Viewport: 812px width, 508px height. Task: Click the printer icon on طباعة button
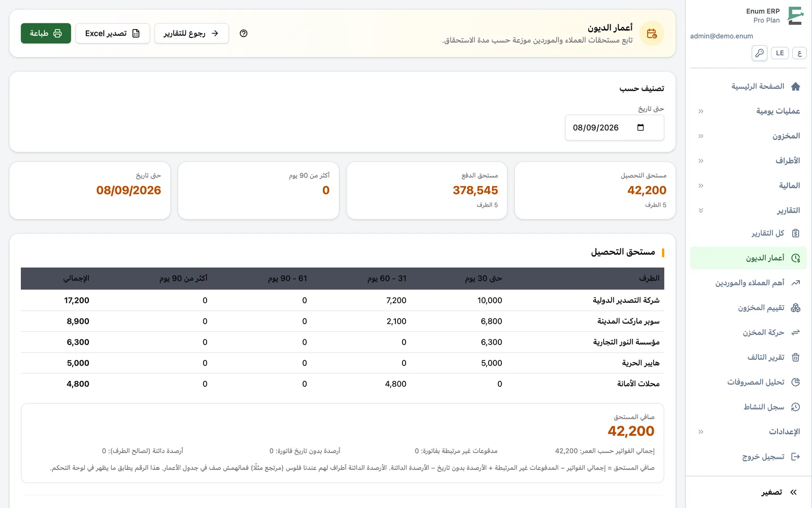(x=57, y=34)
